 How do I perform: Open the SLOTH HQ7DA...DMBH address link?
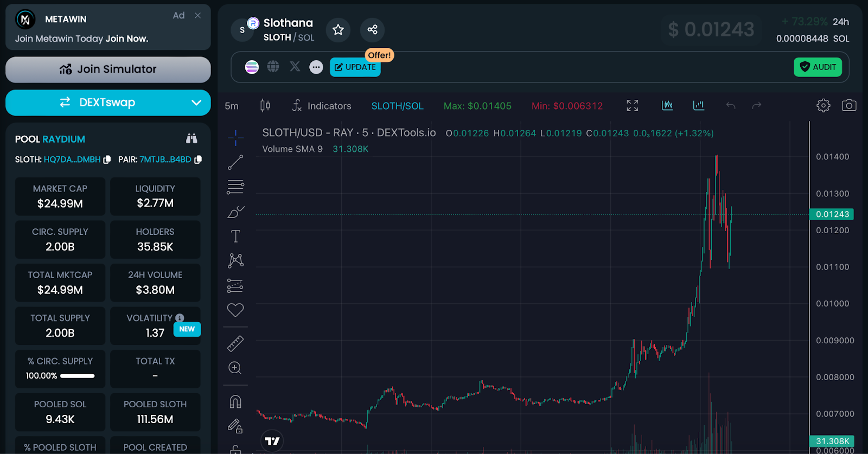pyautogui.click(x=72, y=159)
